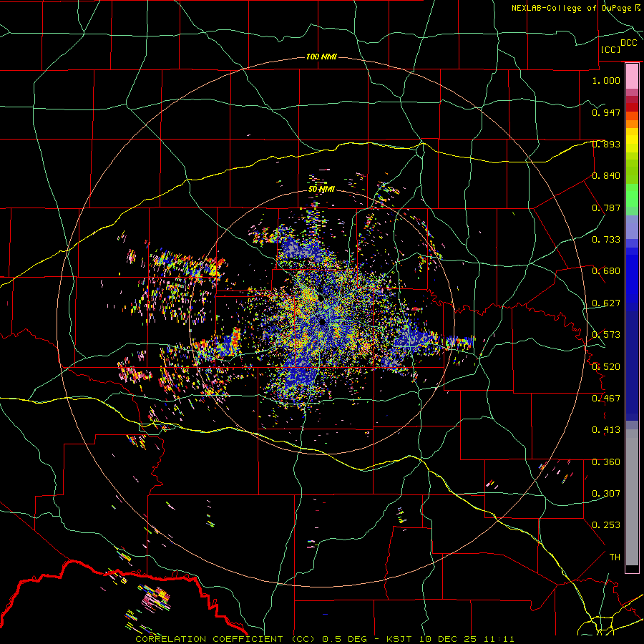Click the 100 NMI range ring label
This screenshot has width=644, height=644.
point(321,57)
